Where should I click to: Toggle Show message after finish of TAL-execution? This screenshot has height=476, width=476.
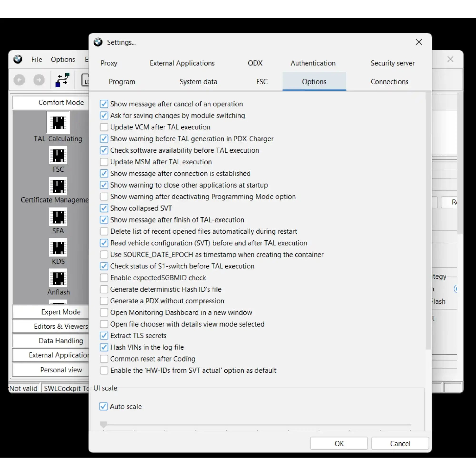(x=104, y=220)
